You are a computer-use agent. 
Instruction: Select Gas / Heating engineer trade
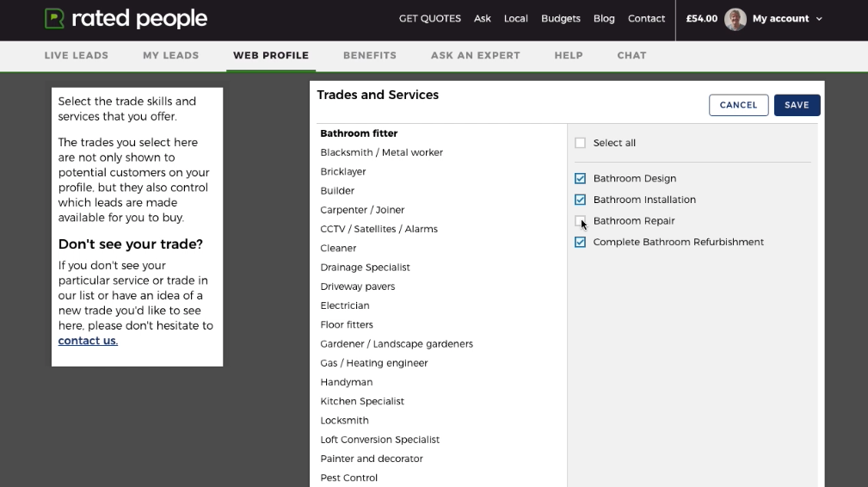click(373, 363)
